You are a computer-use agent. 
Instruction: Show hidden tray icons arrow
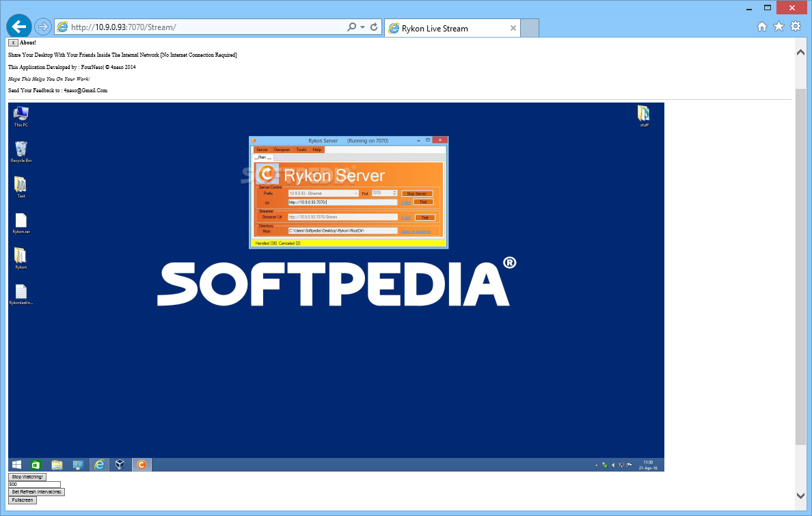click(596, 465)
